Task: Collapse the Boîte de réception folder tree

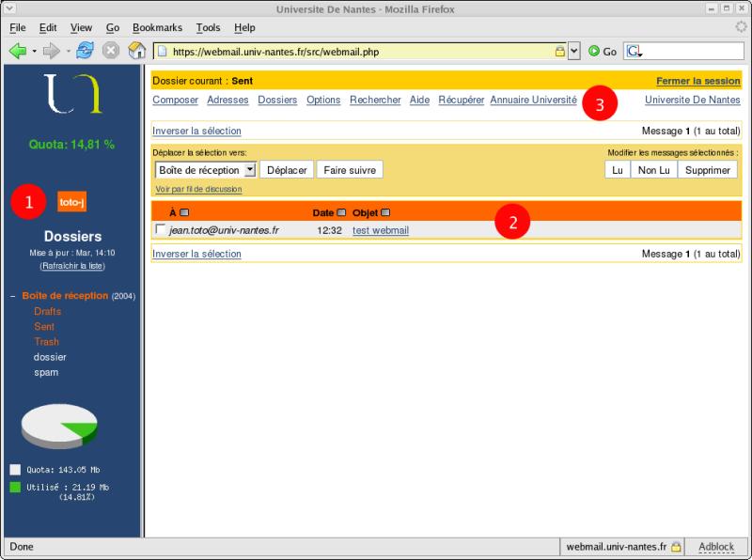Action: (13, 296)
